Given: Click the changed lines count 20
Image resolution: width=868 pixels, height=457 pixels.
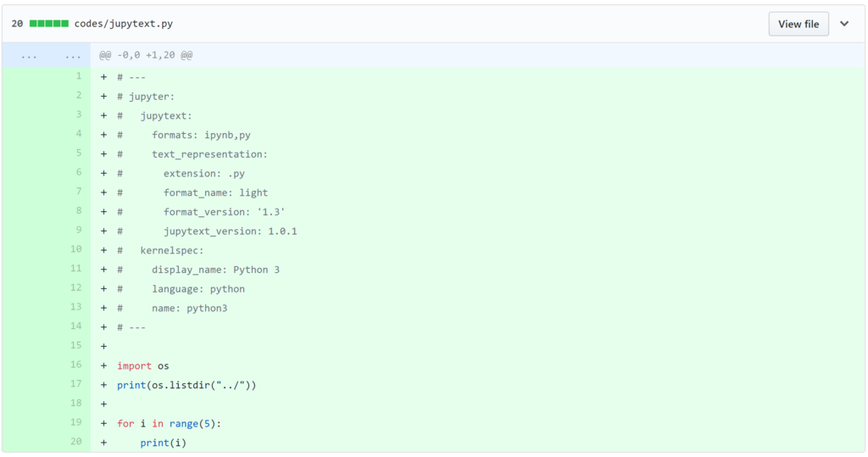Looking at the screenshot, I should 17,24.
